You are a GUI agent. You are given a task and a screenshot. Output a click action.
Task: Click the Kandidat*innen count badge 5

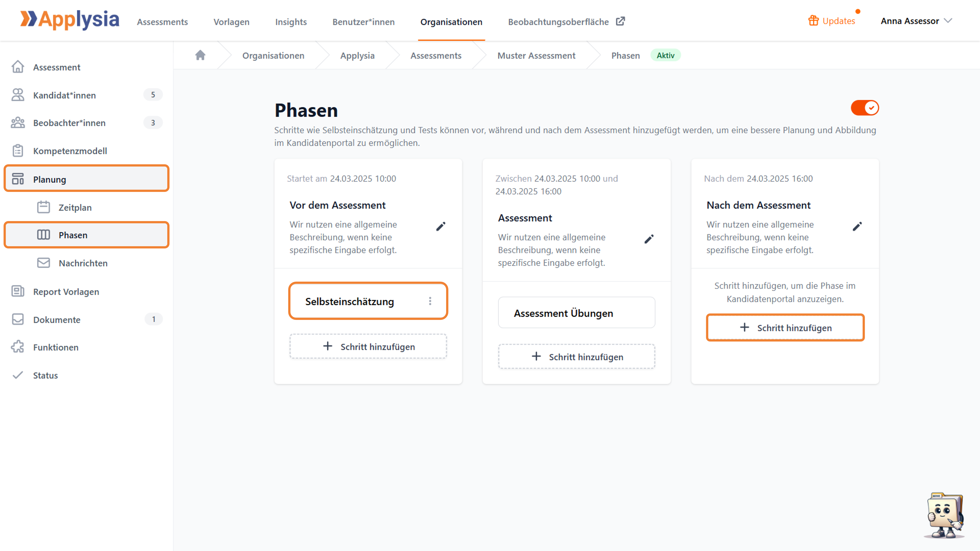click(x=153, y=95)
